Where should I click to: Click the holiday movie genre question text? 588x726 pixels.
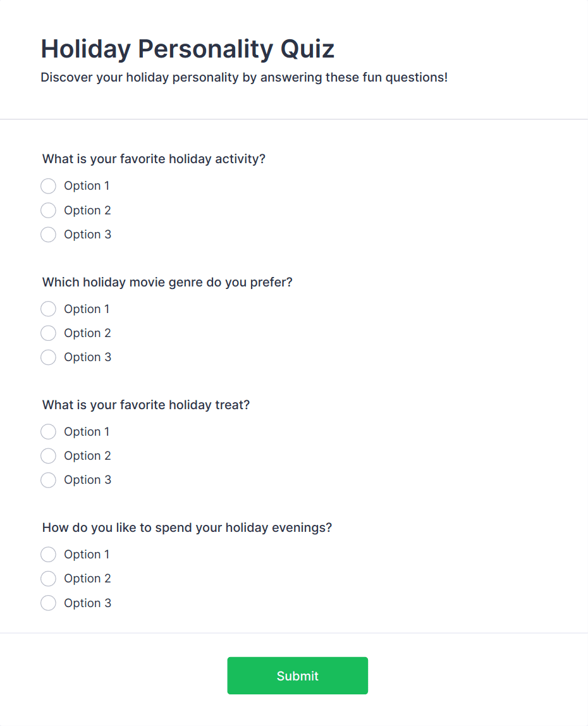[167, 282]
